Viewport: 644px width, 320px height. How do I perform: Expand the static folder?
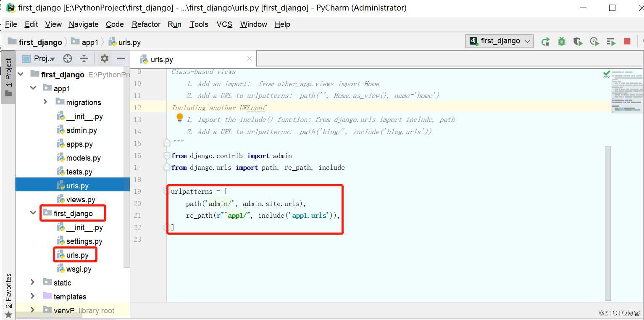pos(33,282)
